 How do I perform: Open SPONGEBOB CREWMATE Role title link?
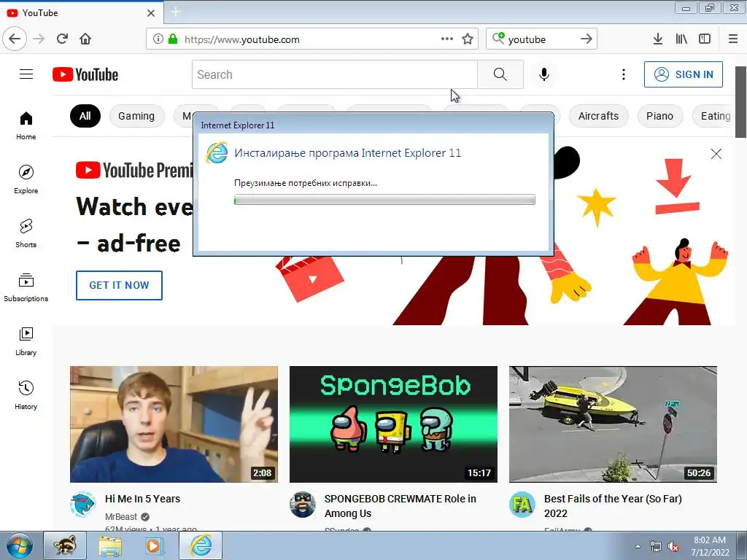(x=400, y=506)
